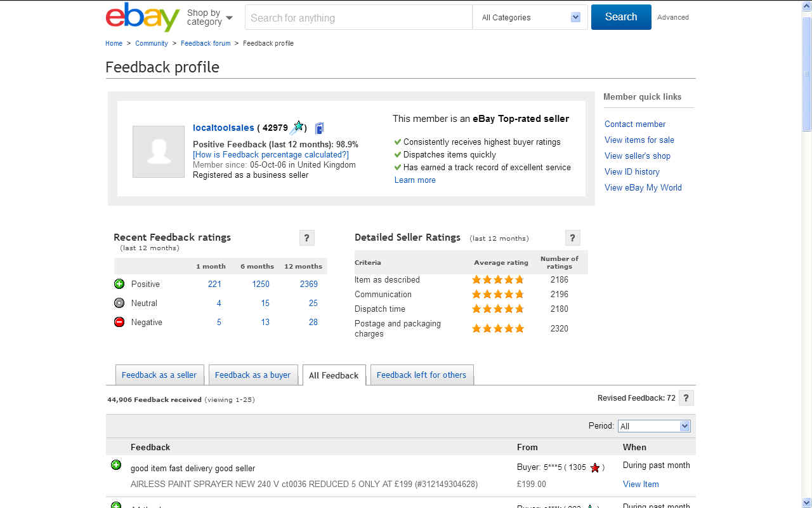Open localtoolsales profile link

[223, 128]
